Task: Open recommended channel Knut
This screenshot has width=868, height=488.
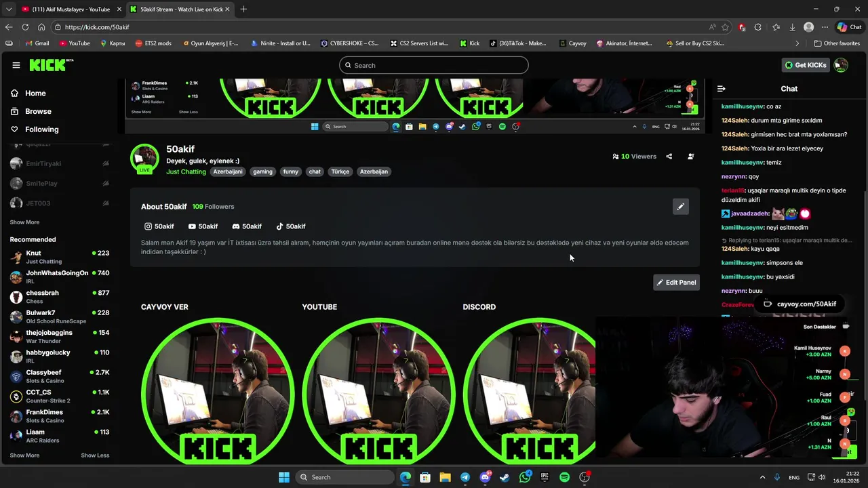Action: coord(60,257)
